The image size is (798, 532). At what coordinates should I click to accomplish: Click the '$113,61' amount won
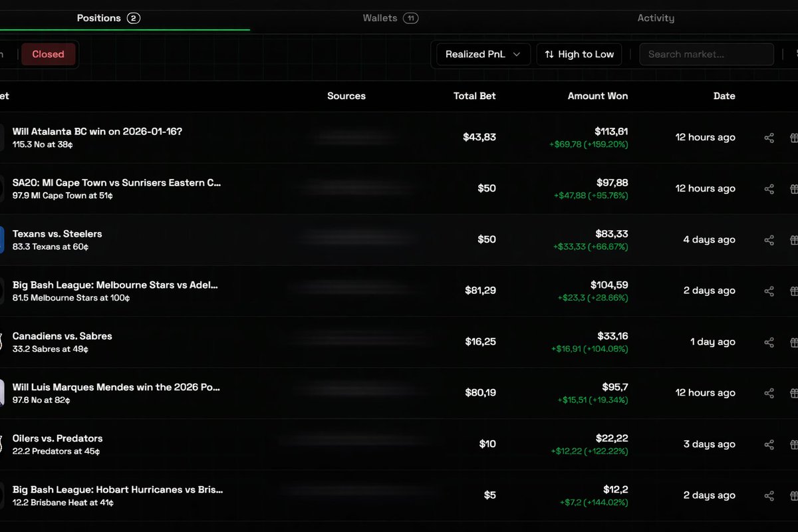(611, 132)
